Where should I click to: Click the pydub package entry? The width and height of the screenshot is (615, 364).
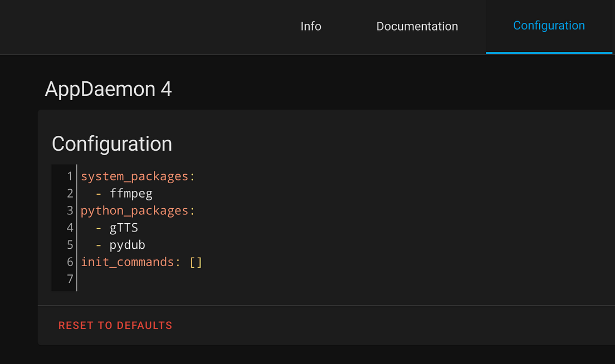(127, 245)
